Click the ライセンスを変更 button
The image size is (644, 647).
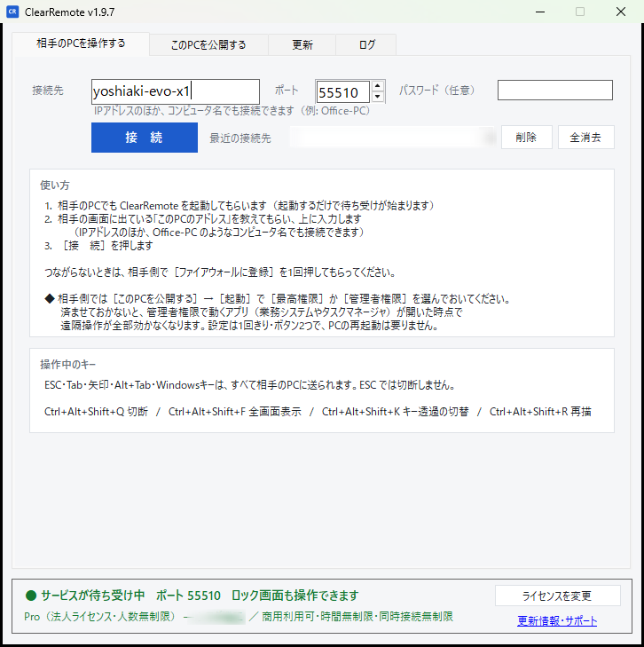click(x=557, y=596)
